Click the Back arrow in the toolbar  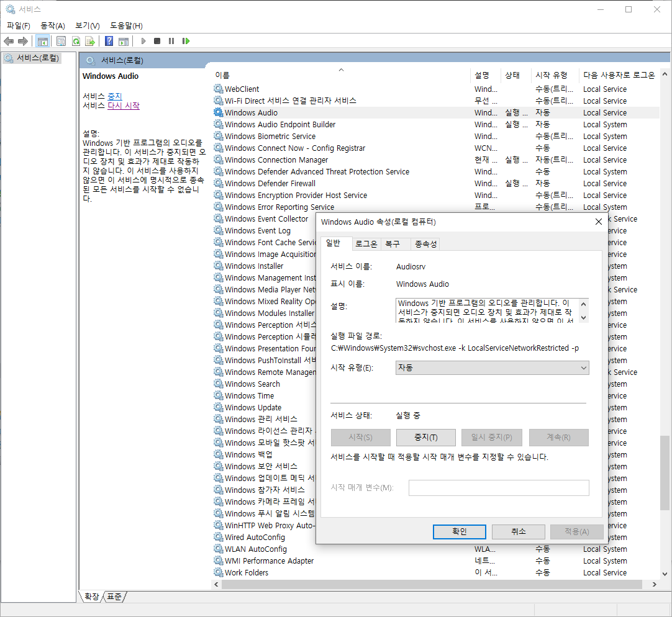[x=9, y=41]
